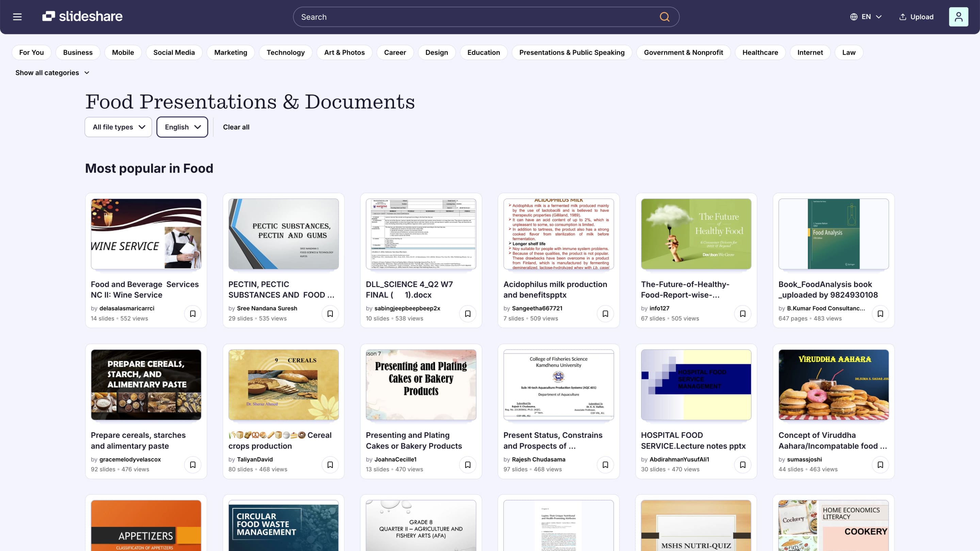Open author profile Sangeetha667721
The image size is (980, 551).
coord(538,308)
